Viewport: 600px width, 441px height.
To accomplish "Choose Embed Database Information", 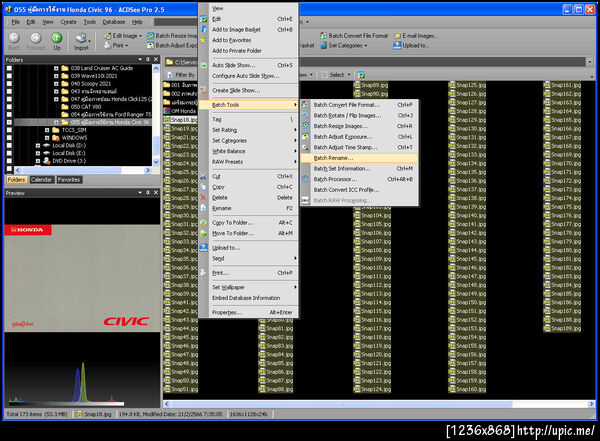I will 249,298.
